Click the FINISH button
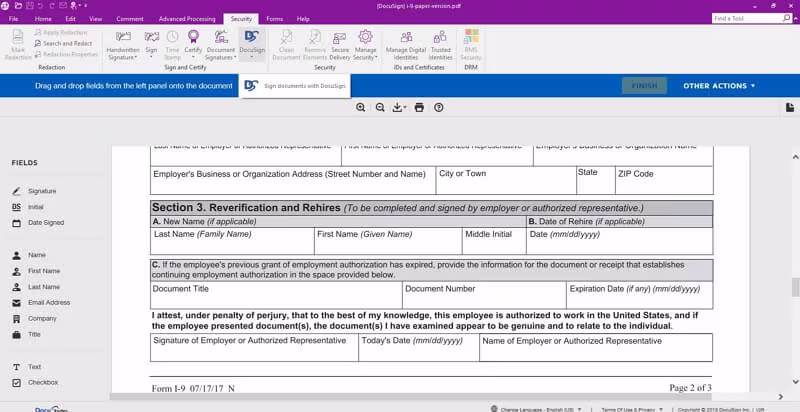 click(644, 86)
